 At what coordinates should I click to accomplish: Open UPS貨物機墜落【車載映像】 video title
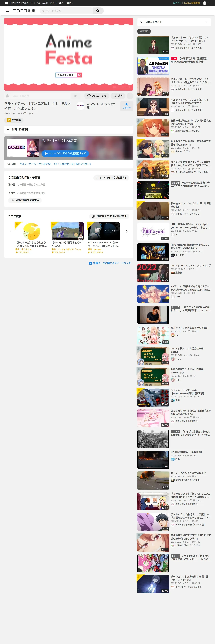[x=187, y=452]
